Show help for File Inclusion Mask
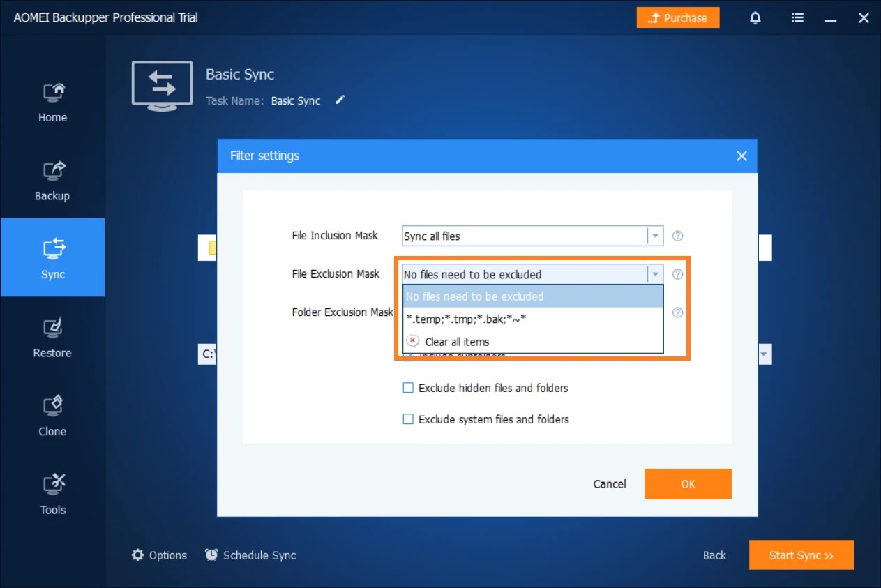The width and height of the screenshot is (881, 588). tap(677, 236)
